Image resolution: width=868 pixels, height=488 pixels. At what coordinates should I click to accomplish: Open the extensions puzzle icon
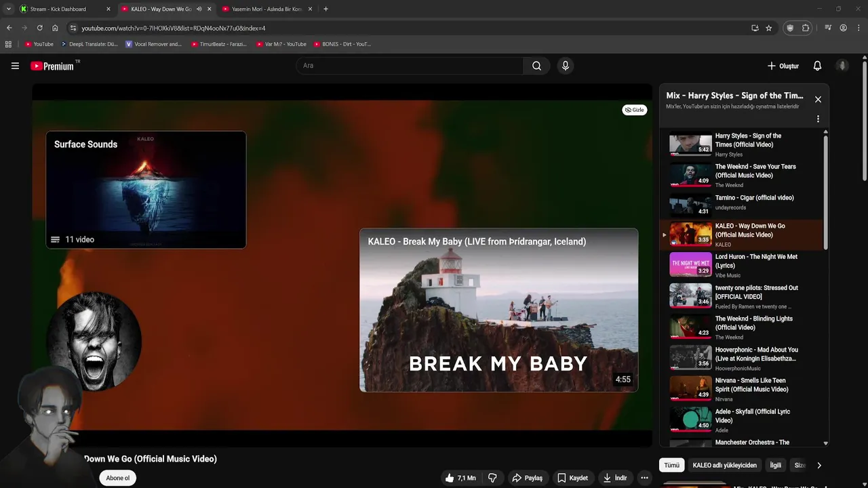[806, 28]
